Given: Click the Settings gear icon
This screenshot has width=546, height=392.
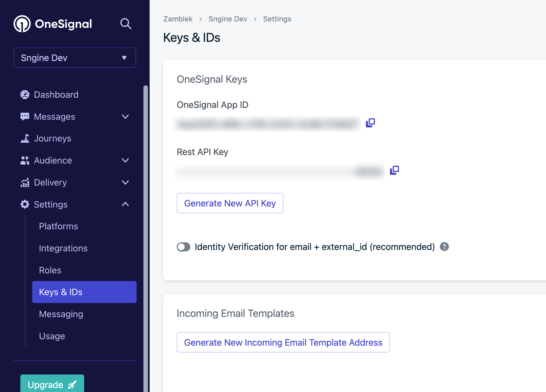Looking at the screenshot, I should (x=25, y=204).
